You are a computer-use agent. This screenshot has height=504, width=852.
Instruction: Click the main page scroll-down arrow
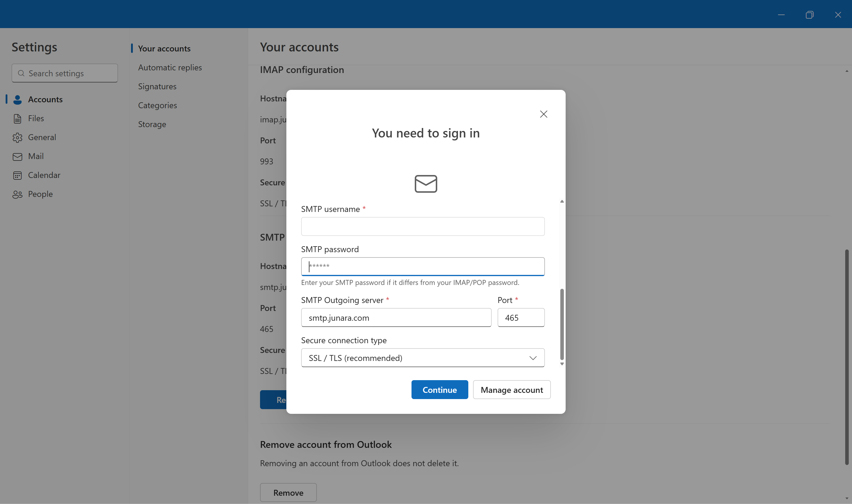click(x=847, y=499)
